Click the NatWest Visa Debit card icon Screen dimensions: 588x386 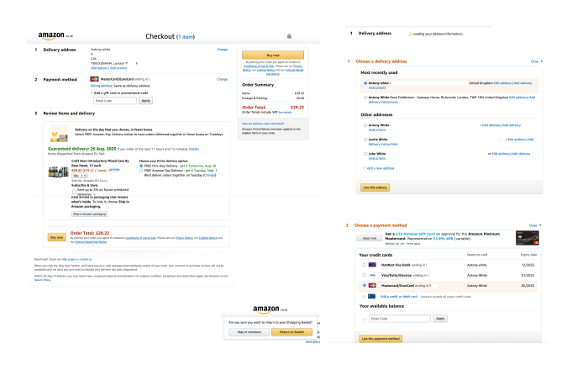(372, 265)
